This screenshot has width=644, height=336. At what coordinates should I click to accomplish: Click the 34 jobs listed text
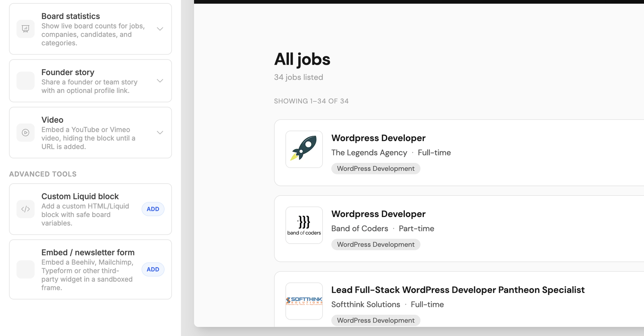pyautogui.click(x=299, y=77)
